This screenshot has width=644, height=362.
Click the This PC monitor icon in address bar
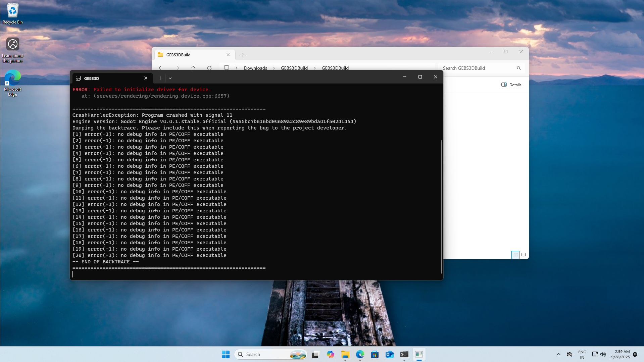point(227,68)
